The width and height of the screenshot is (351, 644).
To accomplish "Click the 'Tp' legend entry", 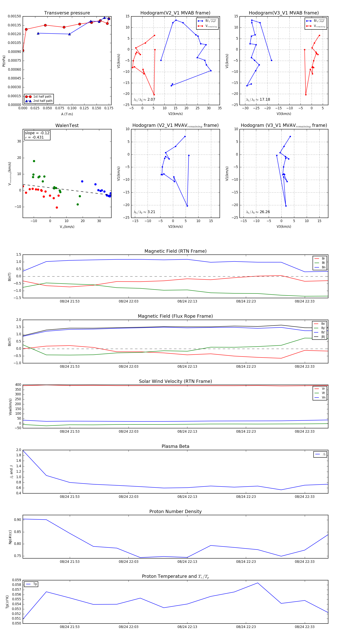I will (31, 584).
